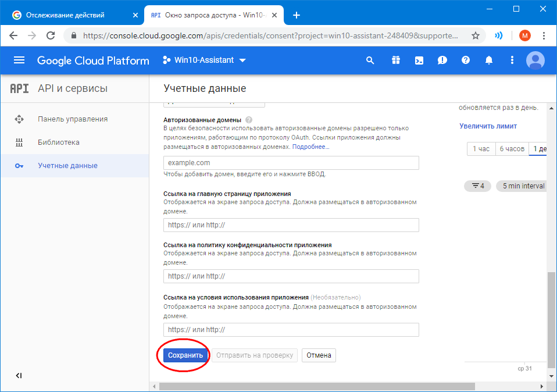
Task: Switch to Отслеживание действий browser tab
Action: [x=69, y=15]
